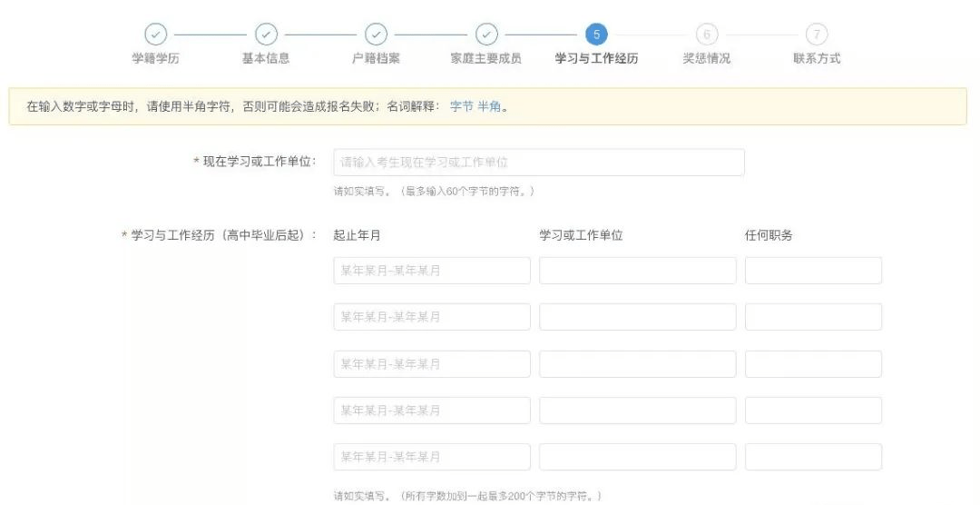This screenshot has height=505, width=980.
Task: Click the step 7 circle for 联系方式
Action: pos(817,35)
